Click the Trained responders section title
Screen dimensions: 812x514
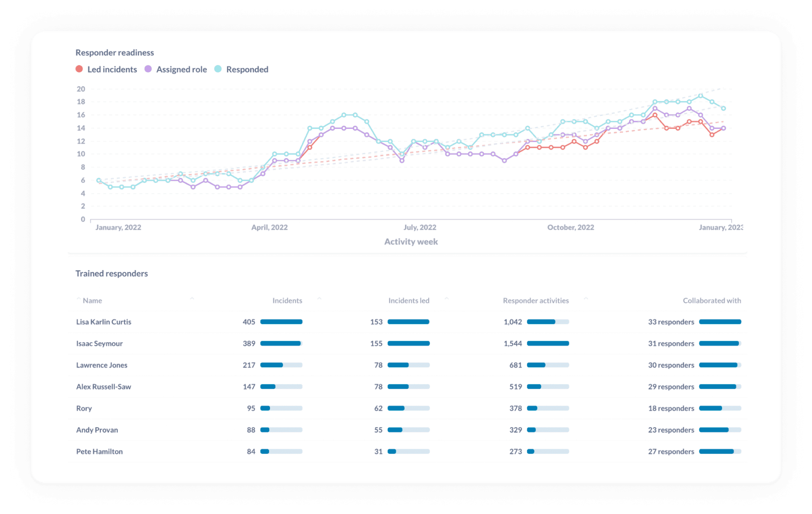(x=111, y=273)
